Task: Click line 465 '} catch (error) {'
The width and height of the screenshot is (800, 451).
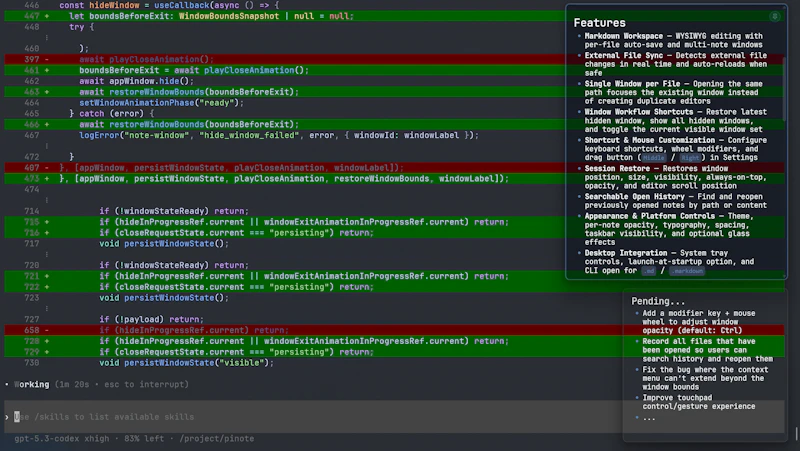Action: pyautogui.click(x=111, y=113)
